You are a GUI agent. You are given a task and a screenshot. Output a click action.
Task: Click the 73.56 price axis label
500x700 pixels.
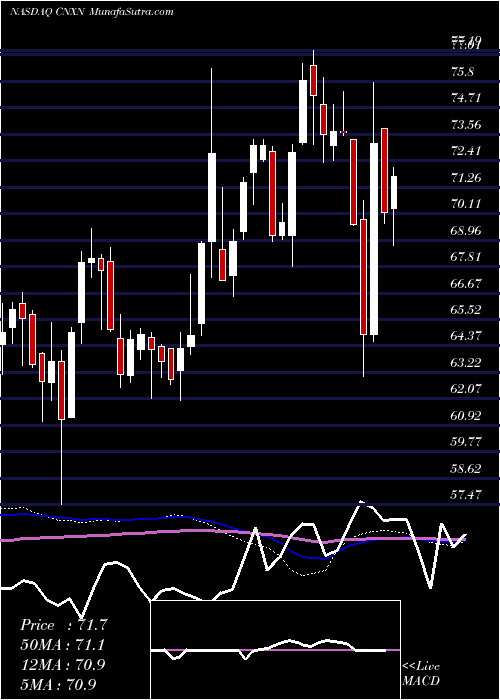coord(466,125)
